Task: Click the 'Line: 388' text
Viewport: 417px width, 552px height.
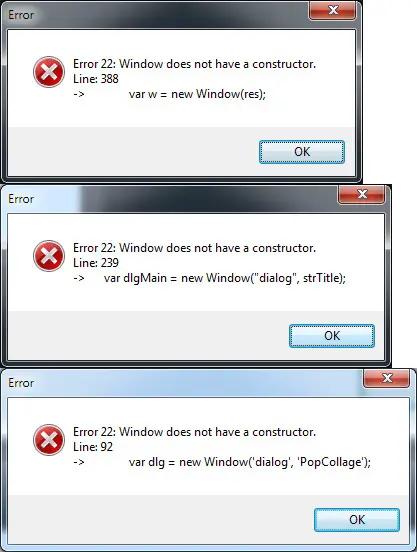Action: 96,79
